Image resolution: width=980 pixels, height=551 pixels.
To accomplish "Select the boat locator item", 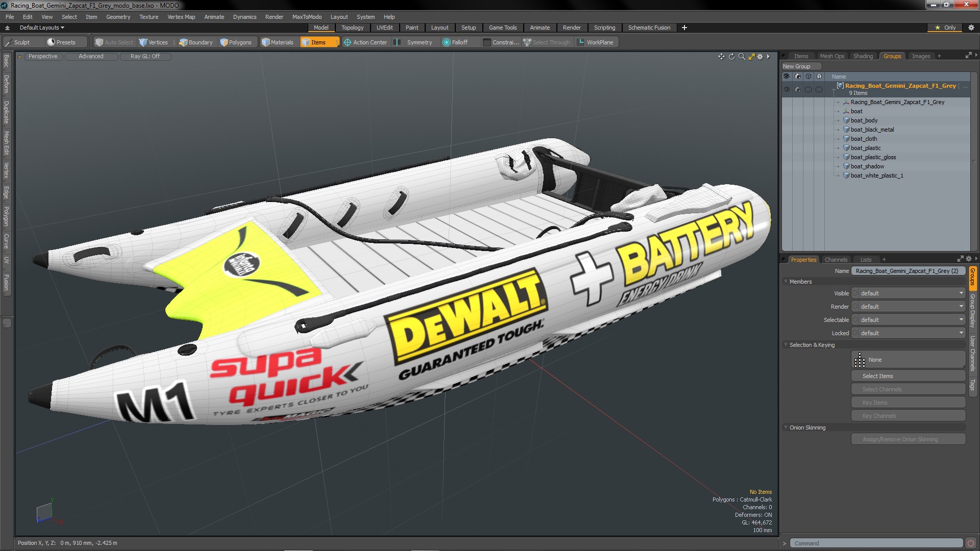I will 856,111.
